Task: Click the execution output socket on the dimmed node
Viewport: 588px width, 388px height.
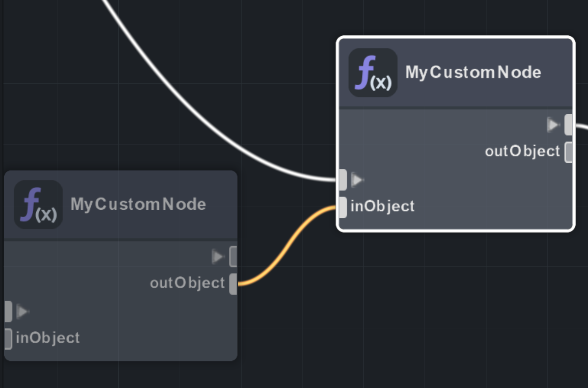Action: coord(233,257)
